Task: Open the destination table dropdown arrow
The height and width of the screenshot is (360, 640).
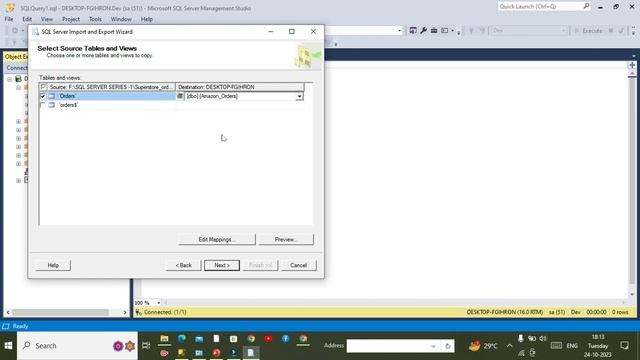Action: 299,96
